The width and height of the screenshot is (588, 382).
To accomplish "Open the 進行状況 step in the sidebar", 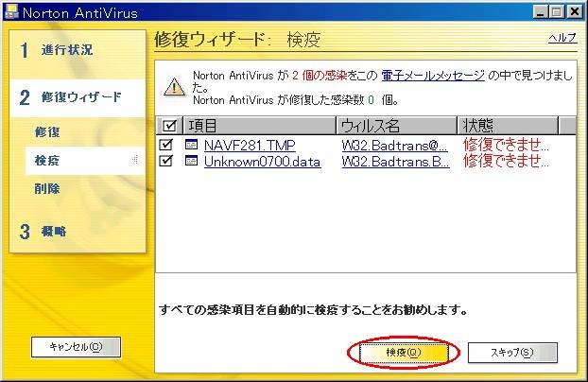I will click(x=67, y=49).
